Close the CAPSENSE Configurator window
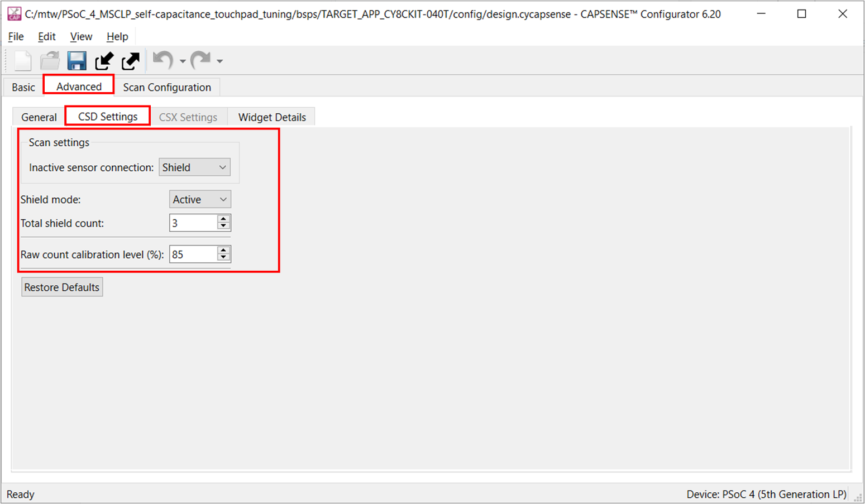 (843, 13)
